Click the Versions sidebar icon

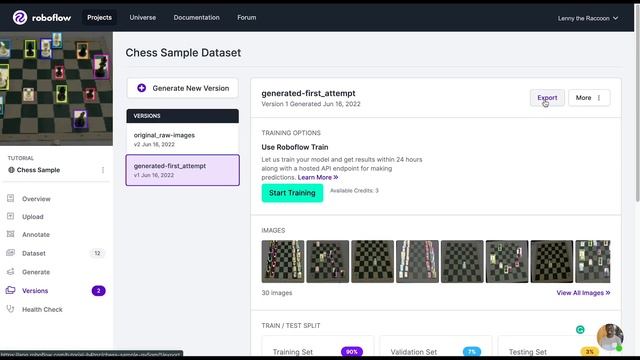(11, 290)
